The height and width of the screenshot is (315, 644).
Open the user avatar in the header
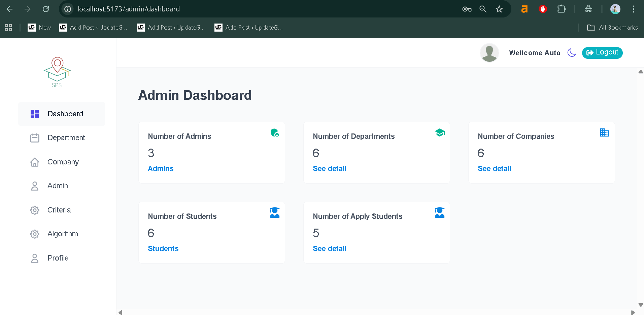point(489,53)
